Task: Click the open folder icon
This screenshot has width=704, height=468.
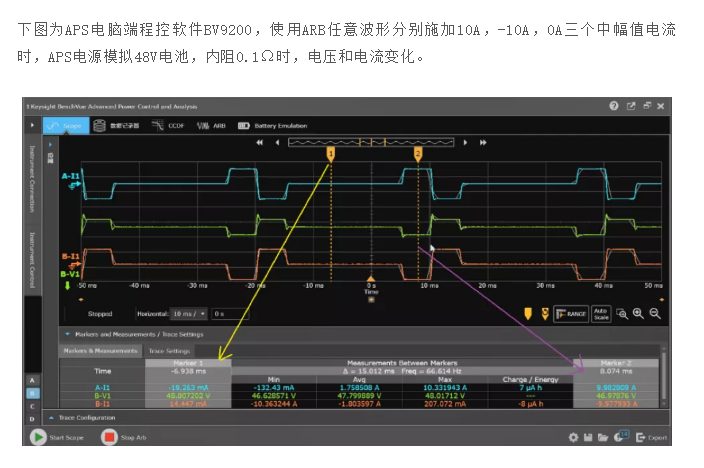Action: pos(603,437)
